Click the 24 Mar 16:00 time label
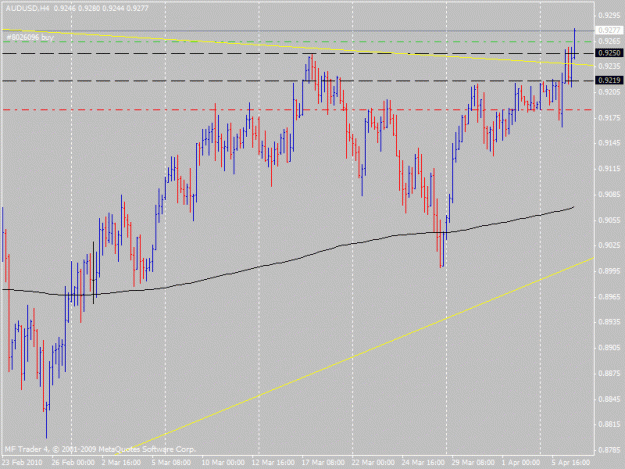625x469 pixels. point(423,463)
